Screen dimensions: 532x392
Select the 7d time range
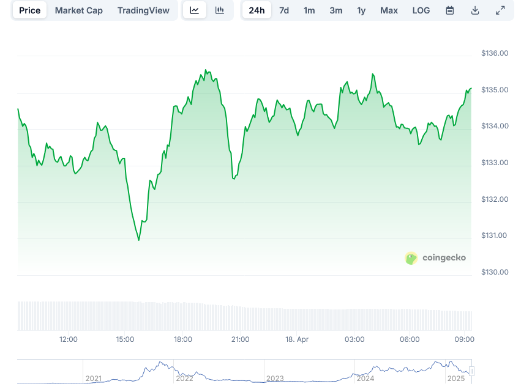click(x=284, y=10)
